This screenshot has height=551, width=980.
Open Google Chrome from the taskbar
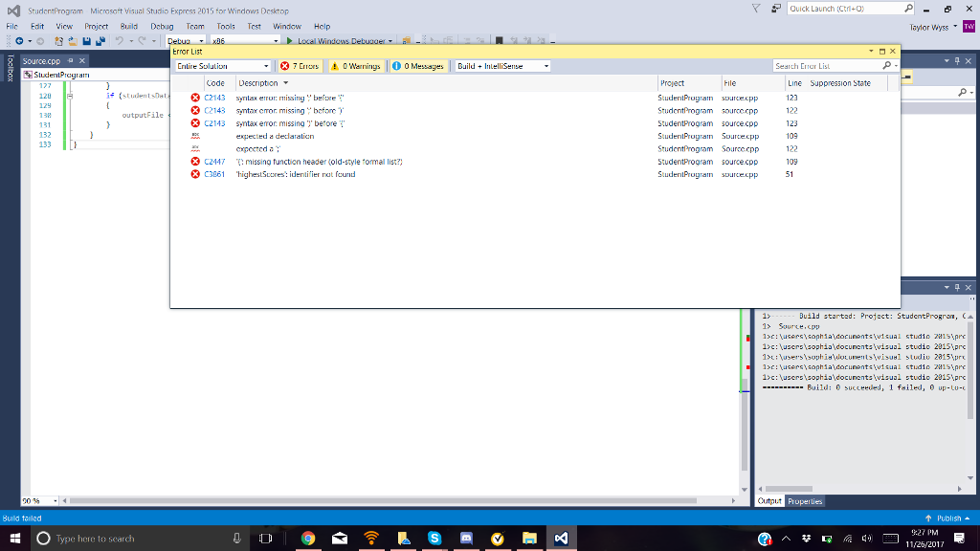click(308, 538)
